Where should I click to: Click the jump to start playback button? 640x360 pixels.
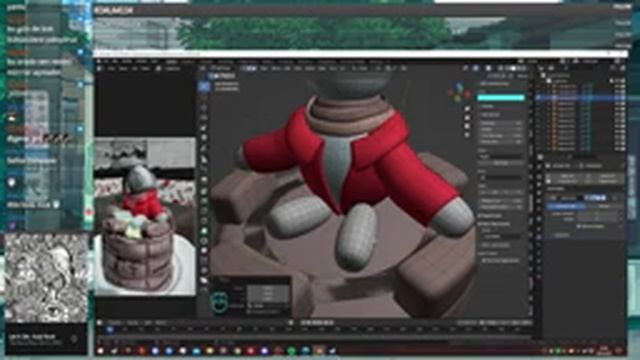pyautogui.click(x=302, y=322)
